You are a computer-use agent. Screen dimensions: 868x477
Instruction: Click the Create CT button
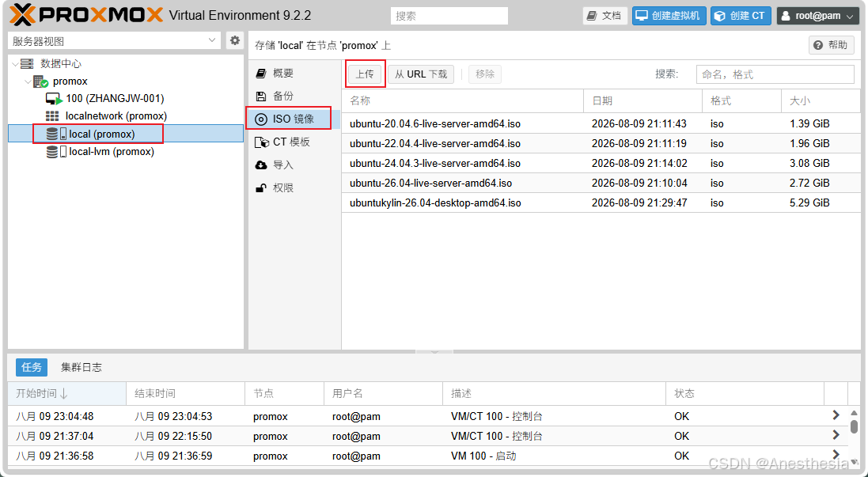pos(741,16)
